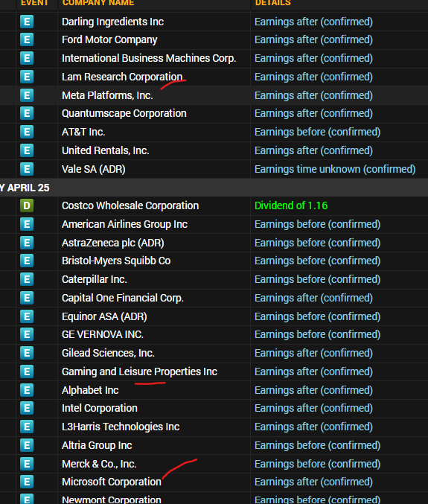428x504 pixels.
Task: Select Gaming and Leisure Properties Inc name
Action: [x=139, y=372]
